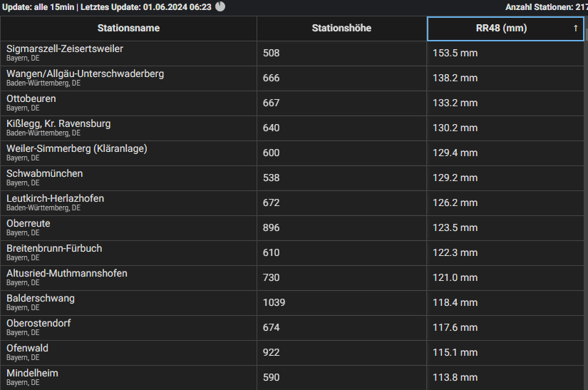This screenshot has width=588, height=390.
Task: Click the 153.5 mm rainfall value
Action: coord(455,53)
